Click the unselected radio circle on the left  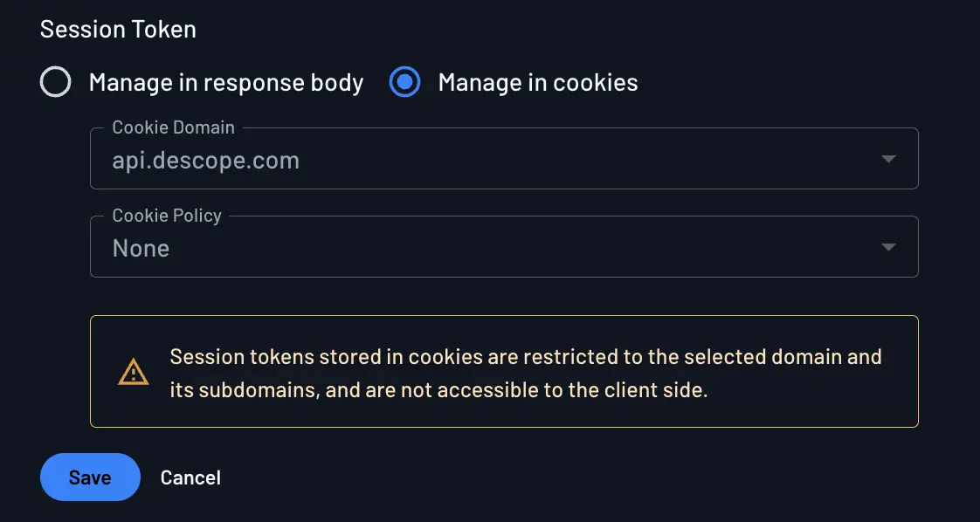(55, 82)
